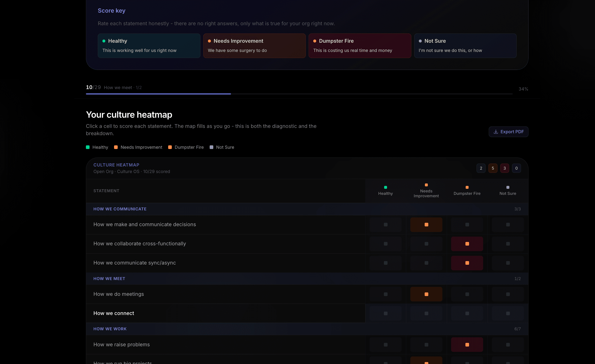Screen dimensions: 595x364
Task: Mark 'How we do meetings' as Not Sure
Action: (x=508, y=294)
